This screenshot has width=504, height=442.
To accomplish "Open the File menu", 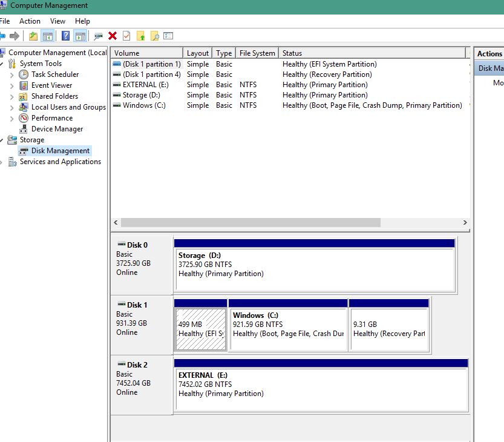I will pyautogui.click(x=4, y=21).
